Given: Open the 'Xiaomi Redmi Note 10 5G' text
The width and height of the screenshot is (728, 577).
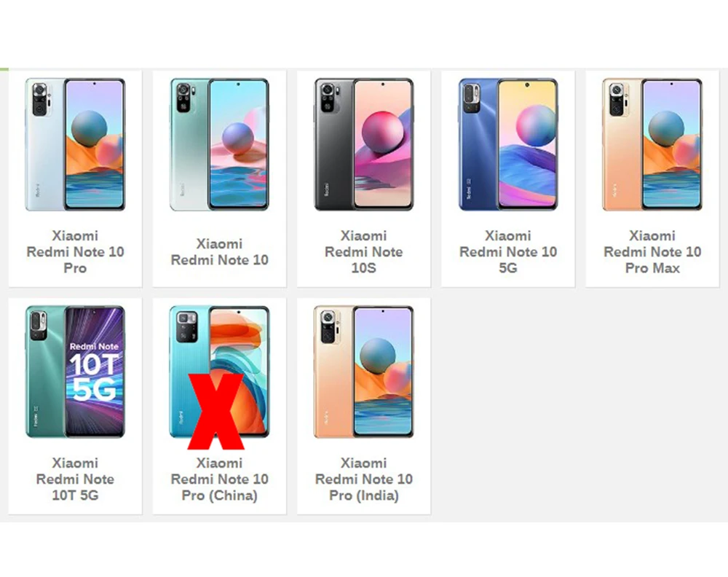Looking at the screenshot, I should click(x=508, y=252).
